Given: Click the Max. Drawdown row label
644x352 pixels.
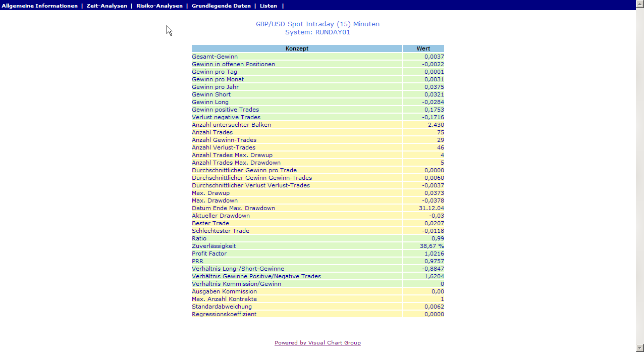Looking at the screenshot, I should pyautogui.click(x=214, y=200).
